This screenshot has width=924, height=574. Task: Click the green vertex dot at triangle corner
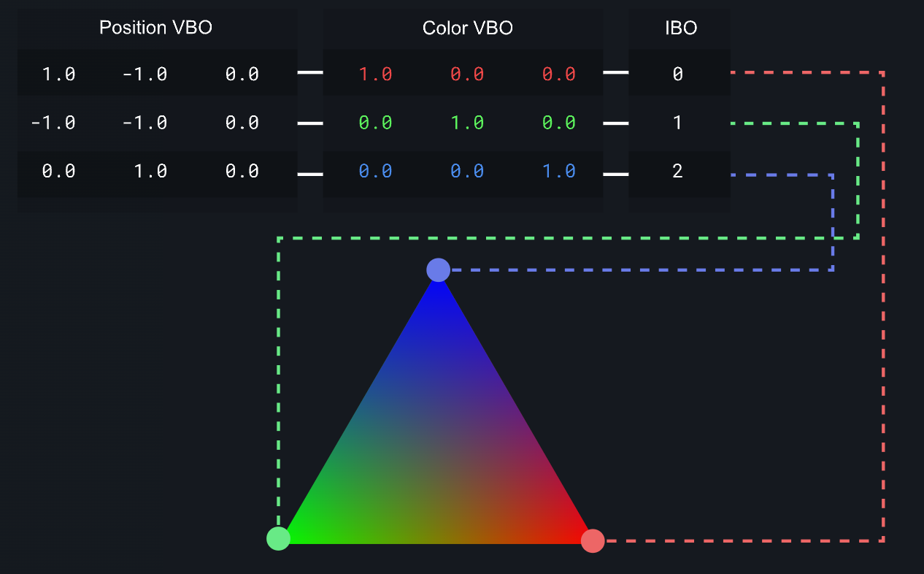[278, 538]
